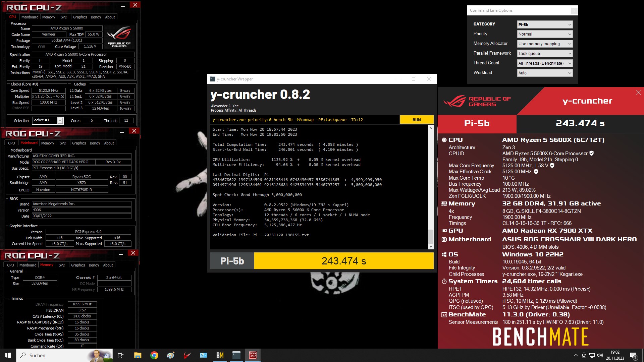The image size is (644, 362).
Task: Launch Google Chrome from the taskbar
Action: click(154, 355)
